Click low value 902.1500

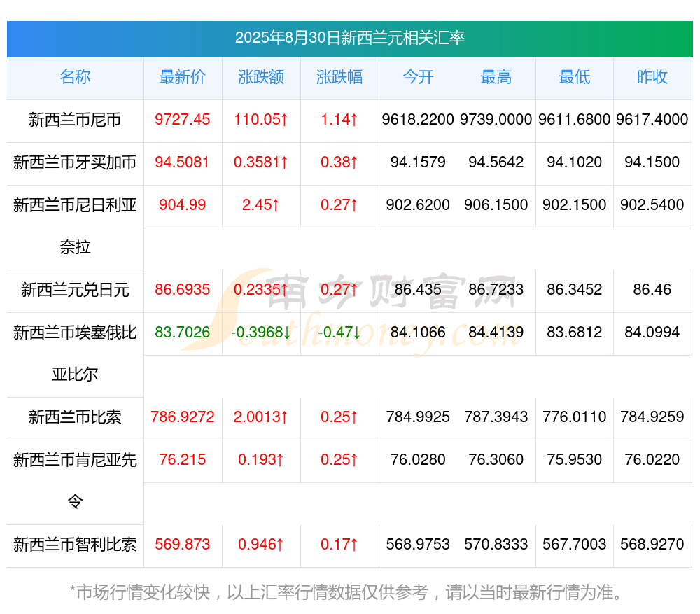tap(575, 205)
